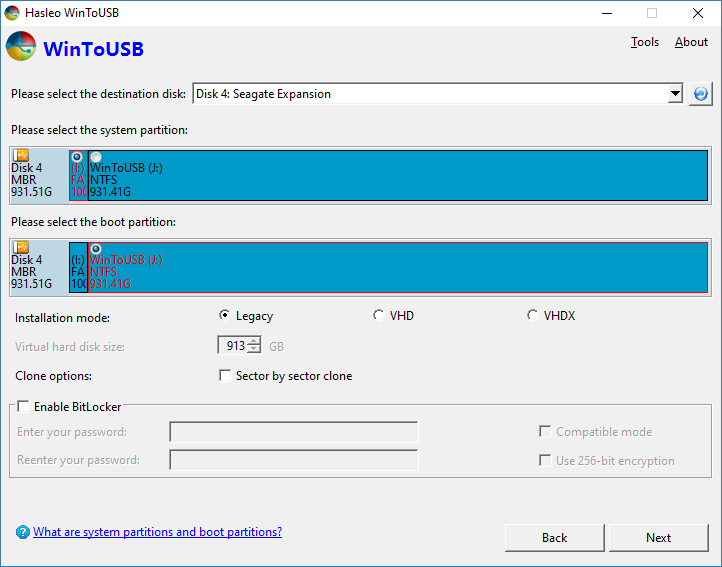Toggle Use 256-bit encryption checkbox

(545, 461)
